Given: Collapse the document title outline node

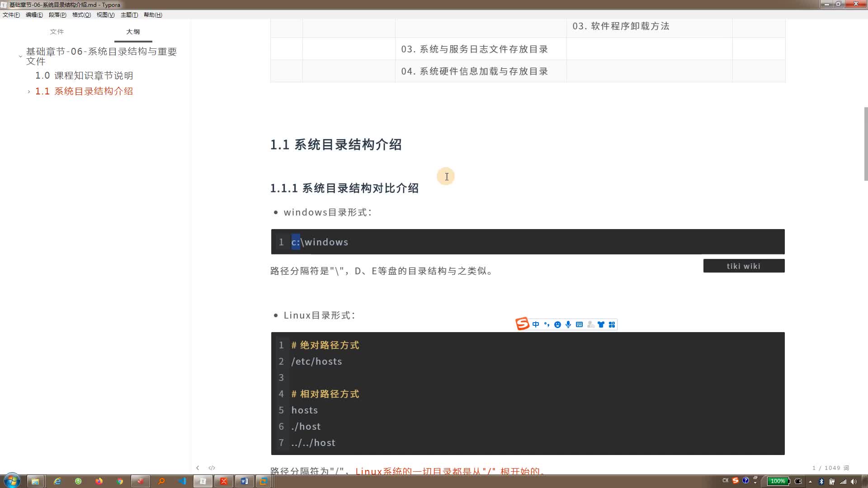Looking at the screenshot, I should (x=20, y=56).
